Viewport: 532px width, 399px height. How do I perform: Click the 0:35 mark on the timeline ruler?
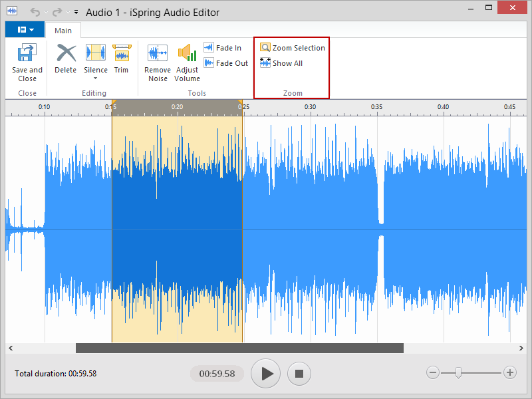[376, 107]
